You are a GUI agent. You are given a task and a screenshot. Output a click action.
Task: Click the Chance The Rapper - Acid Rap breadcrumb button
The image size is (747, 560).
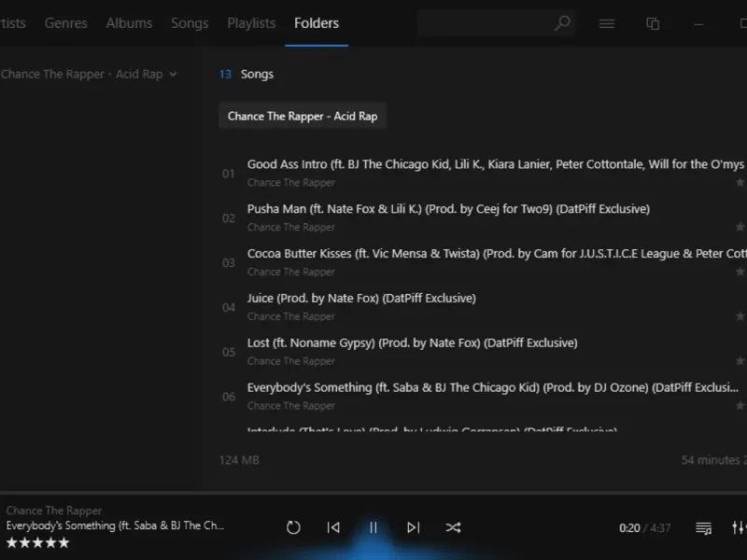(302, 116)
